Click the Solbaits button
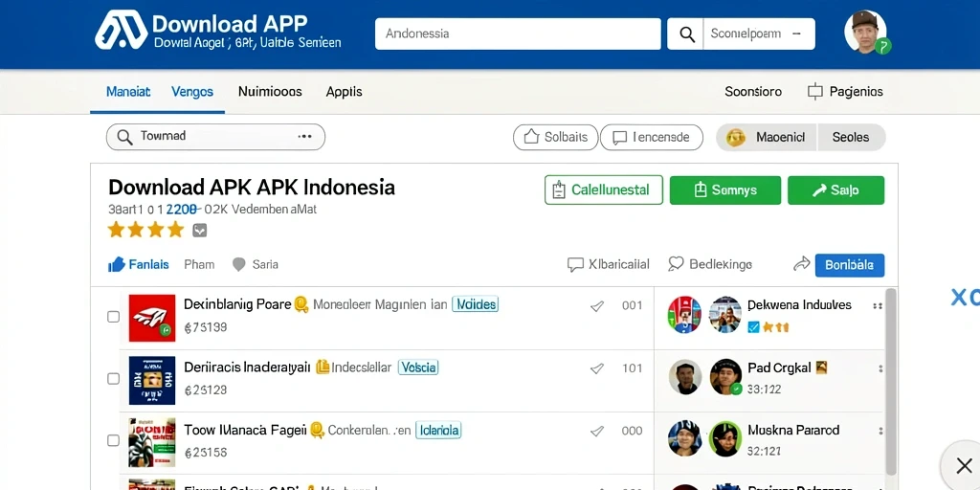This screenshot has height=490, width=980. (556, 138)
